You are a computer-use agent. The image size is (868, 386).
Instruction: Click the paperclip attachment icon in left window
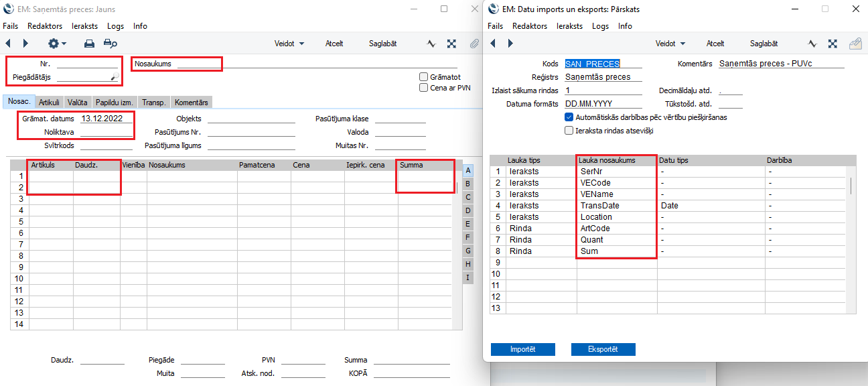click(x=474, y=44)
